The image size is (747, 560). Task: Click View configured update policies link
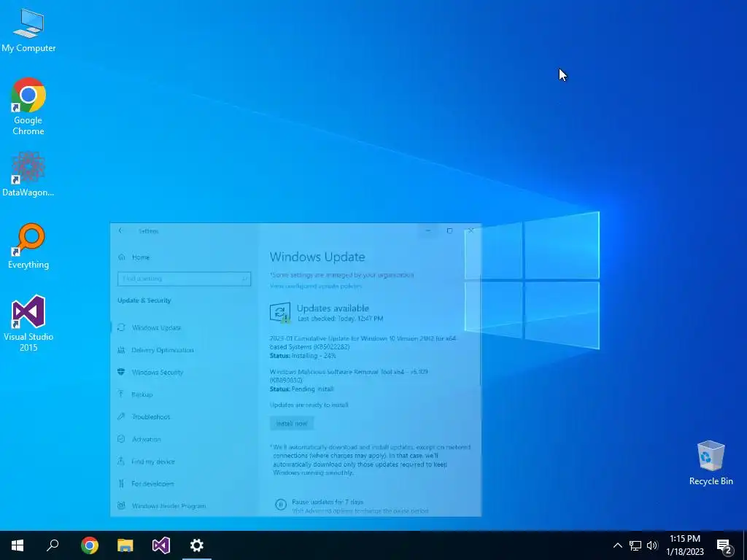tap(315, 286)
